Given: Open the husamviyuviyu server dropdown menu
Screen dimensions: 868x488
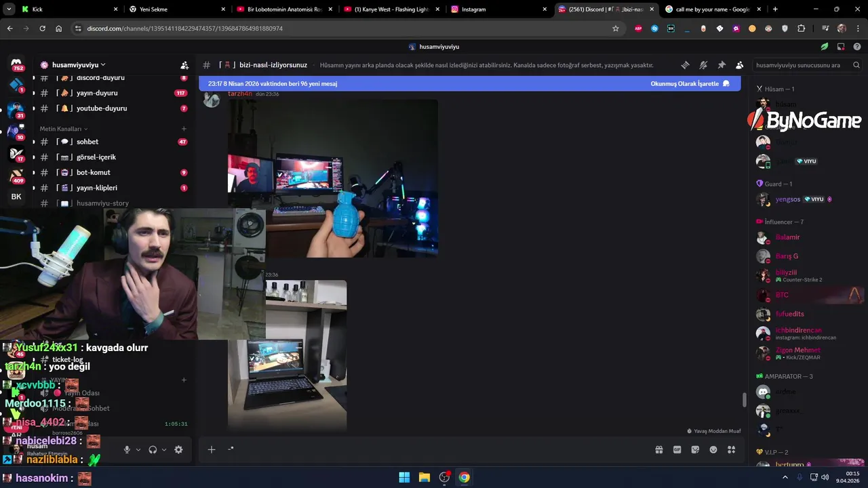Looking at the screenshot, I should click(73, 65).
